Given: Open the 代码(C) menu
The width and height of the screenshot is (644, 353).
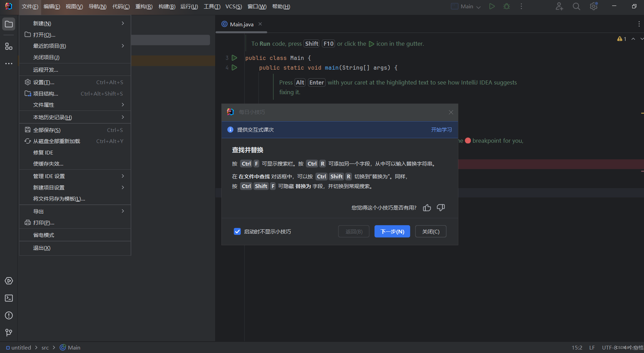Looking at the screenshot, I should 121,7.
